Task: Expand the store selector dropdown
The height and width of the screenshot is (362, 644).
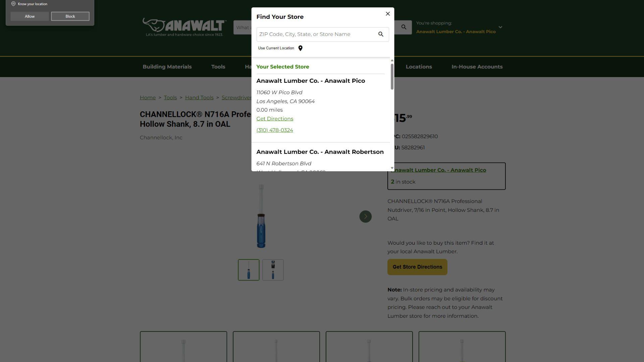Action: [500, 27]
